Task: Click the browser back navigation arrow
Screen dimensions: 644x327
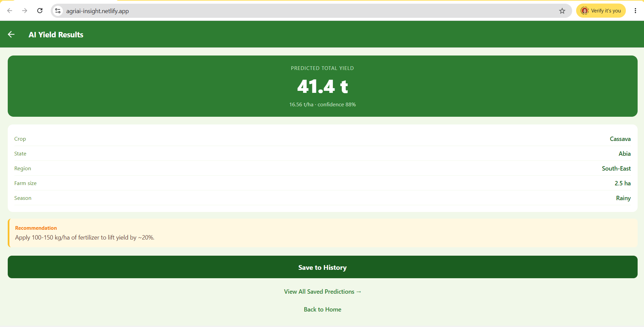Action: tap(10, 11)
